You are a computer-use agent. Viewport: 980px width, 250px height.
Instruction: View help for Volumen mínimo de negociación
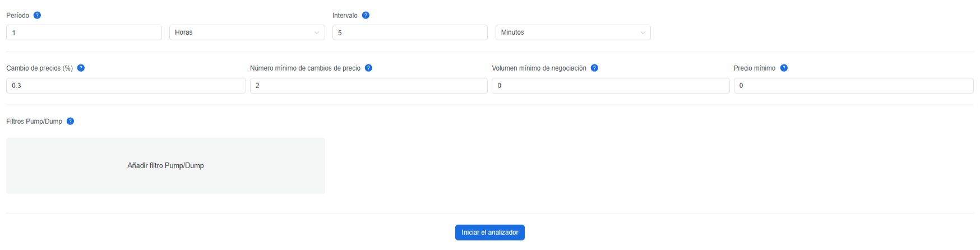(x=594, y=68)
